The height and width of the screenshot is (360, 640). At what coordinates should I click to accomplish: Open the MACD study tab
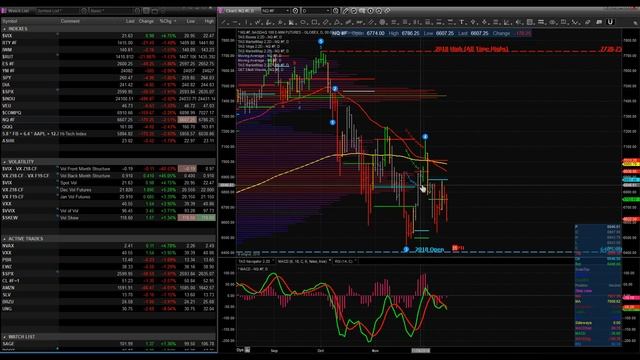click(x=303, y=261)
